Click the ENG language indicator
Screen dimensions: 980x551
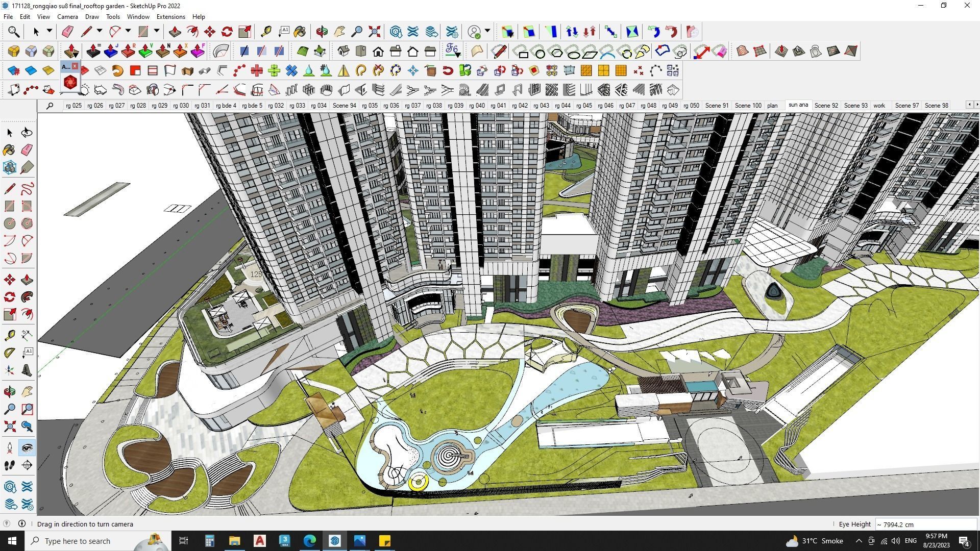[911, 541]
